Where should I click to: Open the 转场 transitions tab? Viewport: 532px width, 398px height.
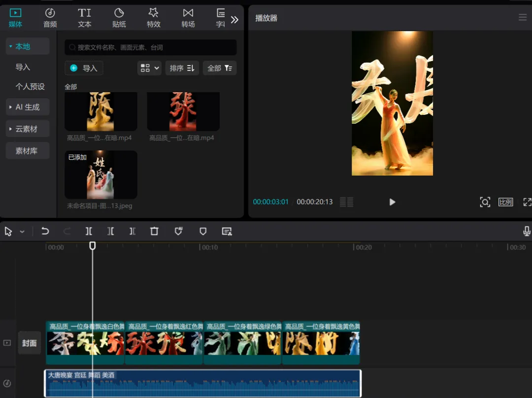pos(188,18)
